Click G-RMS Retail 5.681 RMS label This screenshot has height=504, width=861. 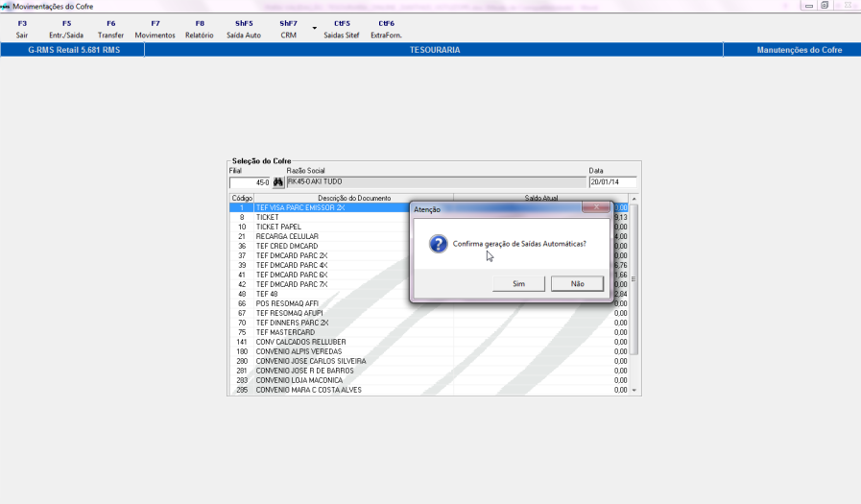click(74, 50)
